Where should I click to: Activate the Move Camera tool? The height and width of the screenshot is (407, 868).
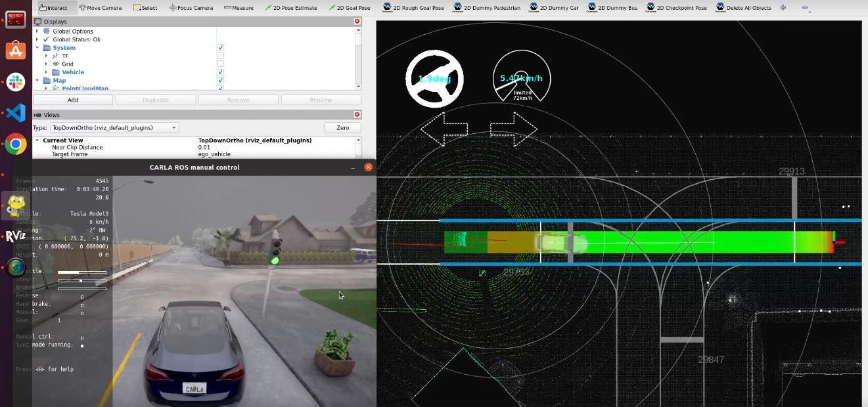point(100,8)
